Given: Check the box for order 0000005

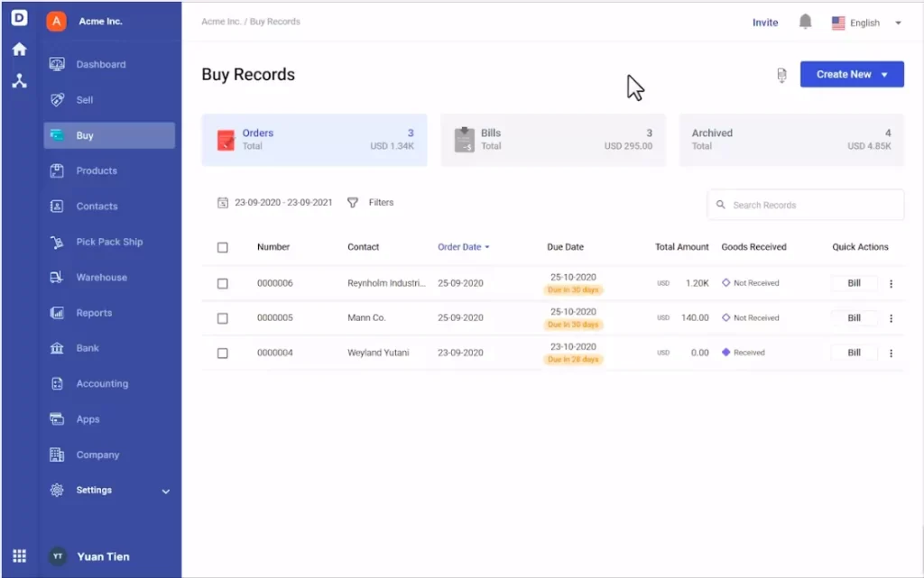Looking at the screenshot, I should click(222, 318).
